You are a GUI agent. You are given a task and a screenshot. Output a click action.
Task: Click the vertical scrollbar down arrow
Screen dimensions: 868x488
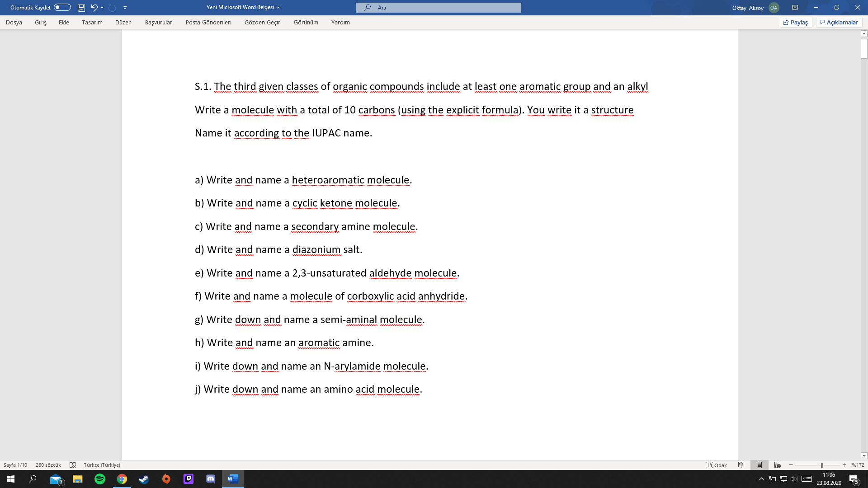click(864, 456)
